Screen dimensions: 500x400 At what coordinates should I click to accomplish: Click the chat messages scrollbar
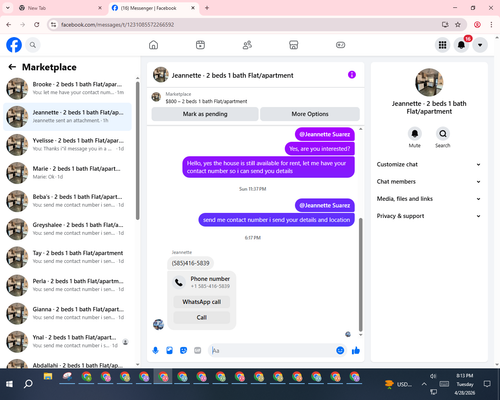tap(360, 275)
